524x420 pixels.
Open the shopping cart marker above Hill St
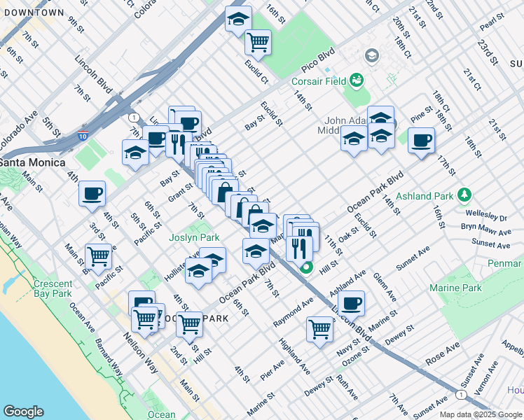[189, 325]
